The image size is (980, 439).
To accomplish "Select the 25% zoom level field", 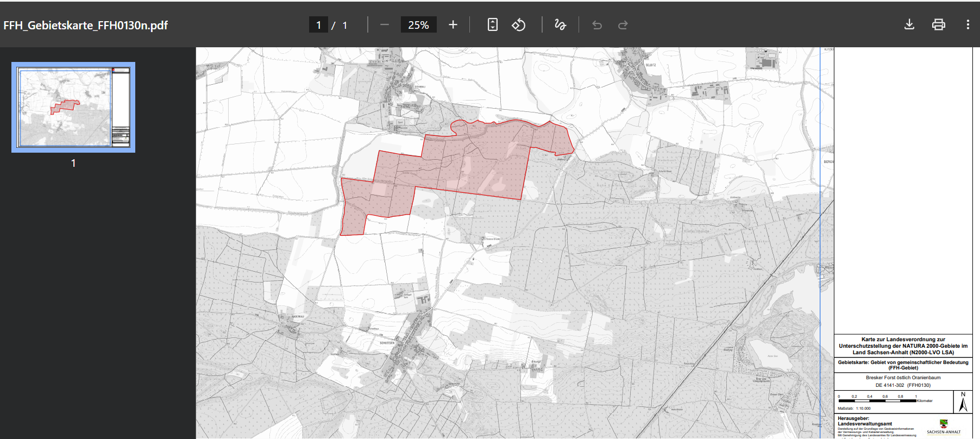I will (418, 25).
